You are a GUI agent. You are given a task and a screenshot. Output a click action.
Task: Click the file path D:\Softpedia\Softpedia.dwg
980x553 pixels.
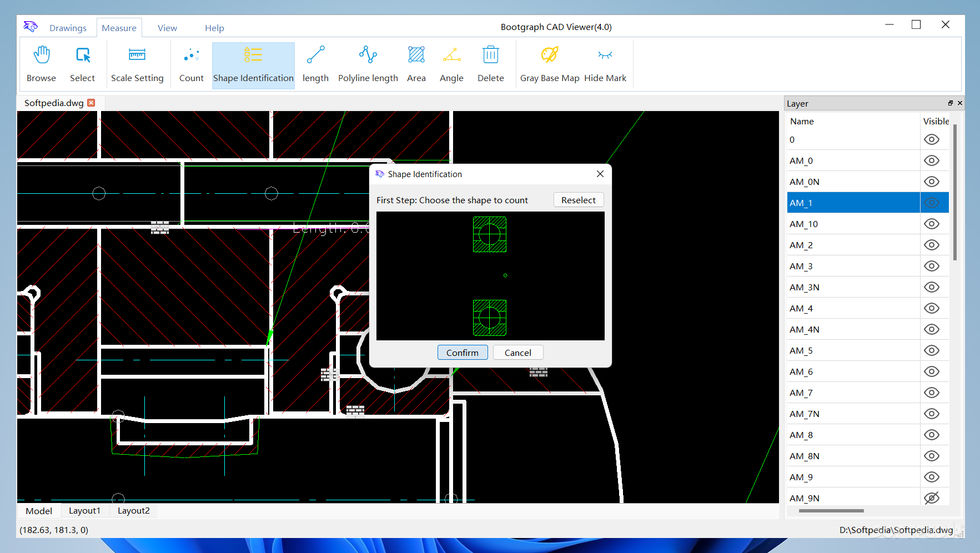coord(896,530)
